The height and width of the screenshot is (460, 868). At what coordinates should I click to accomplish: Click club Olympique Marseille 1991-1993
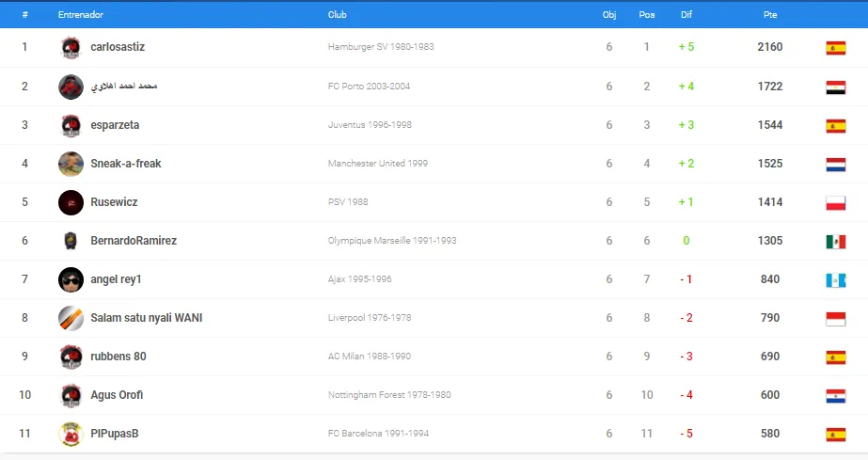[392, 241]
